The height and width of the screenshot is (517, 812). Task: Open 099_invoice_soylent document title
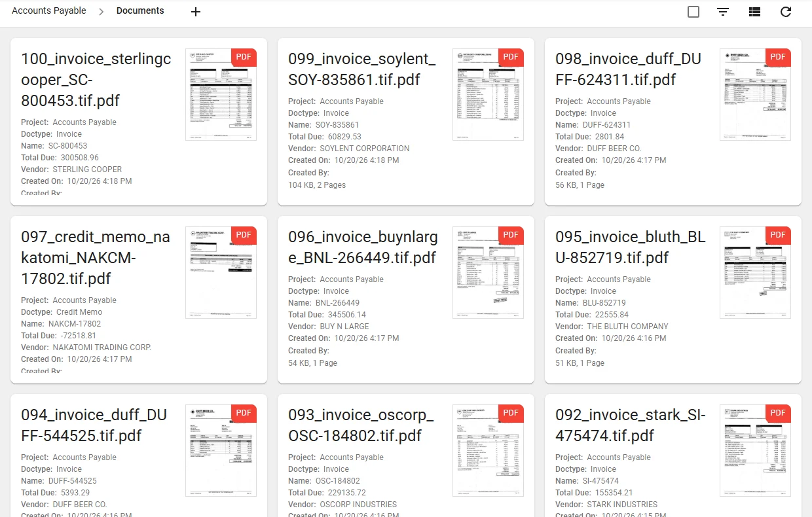362,69
